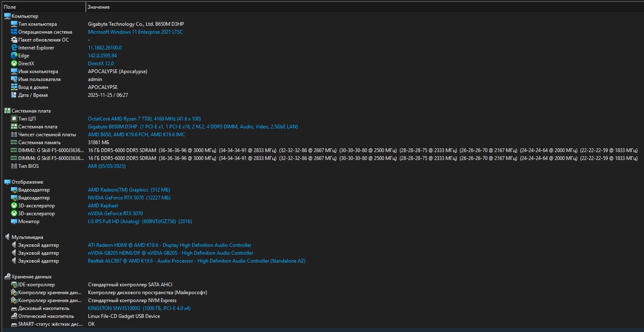Select the Gigabyte Technology Co., Ltd. B650M D3HP value
Screen dimensions: 644x332
pos(136,24)
